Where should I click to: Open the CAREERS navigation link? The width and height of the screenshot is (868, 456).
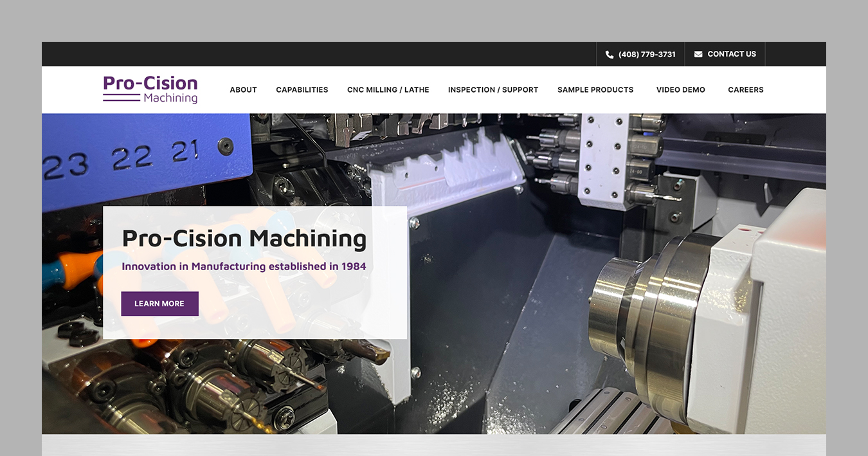coord(745,90)
